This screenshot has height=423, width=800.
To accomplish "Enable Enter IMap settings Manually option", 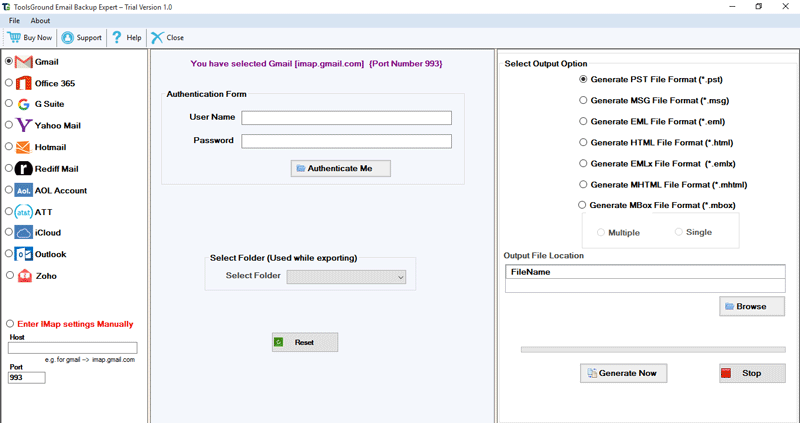I will point(10,324).
